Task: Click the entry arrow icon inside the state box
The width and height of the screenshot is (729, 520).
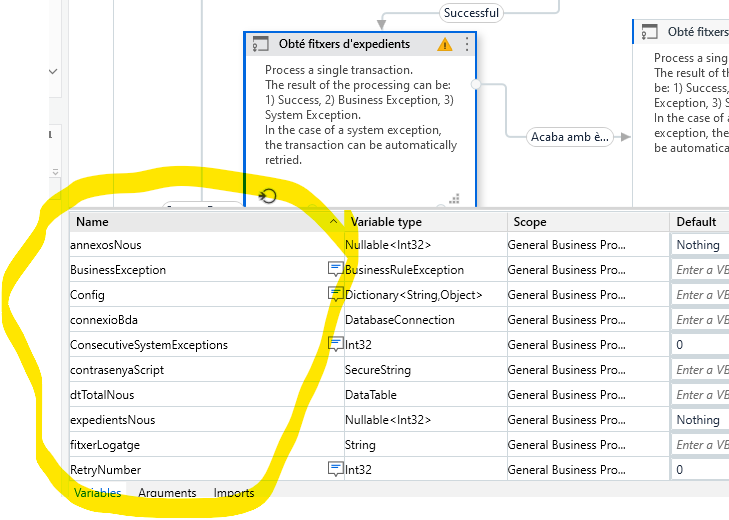Action: (x=267, y=196)
